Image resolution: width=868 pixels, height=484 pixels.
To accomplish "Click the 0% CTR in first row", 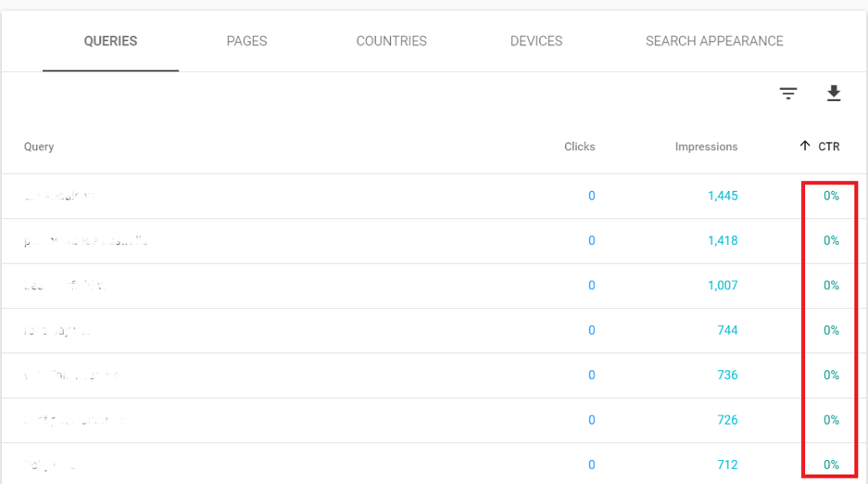I will click(831, 196).
